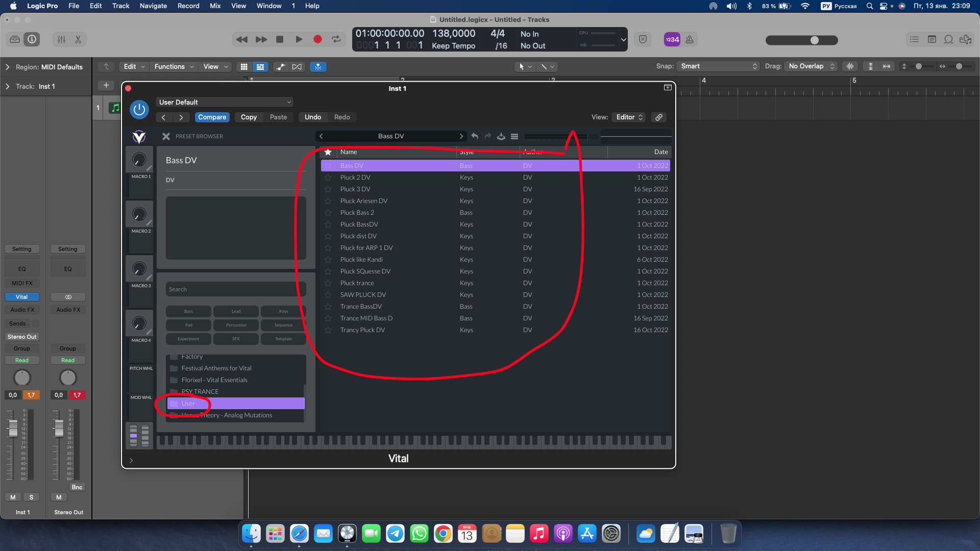The image size is (980, 551).
Task: Toggle the count-in 1234 button
Action: pos(672,39)
